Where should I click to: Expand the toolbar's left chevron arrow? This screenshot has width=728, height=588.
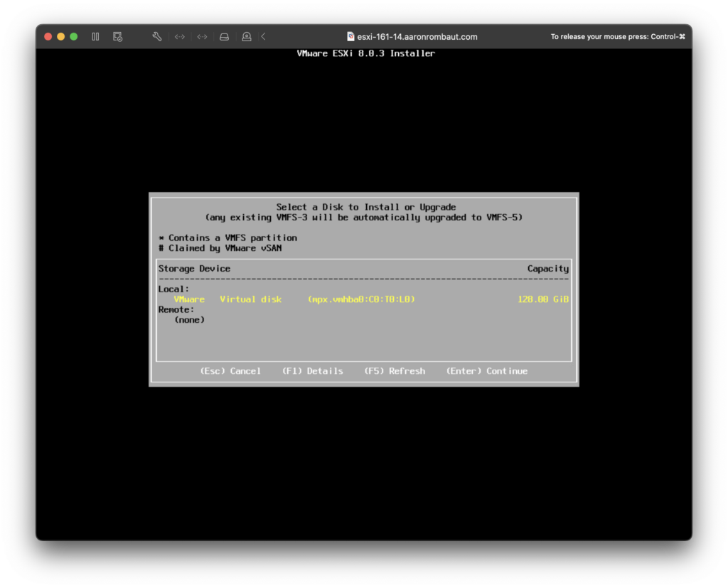pos(263,36)
